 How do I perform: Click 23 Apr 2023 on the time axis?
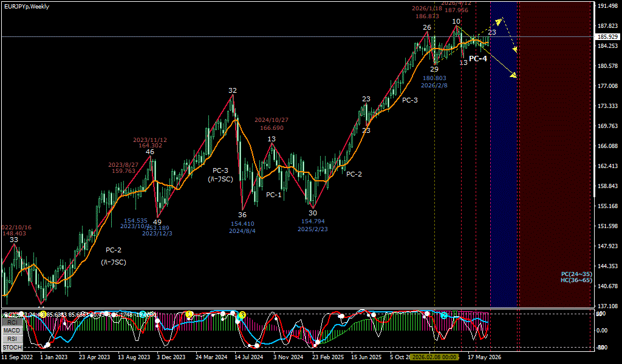tap(94, 357)
